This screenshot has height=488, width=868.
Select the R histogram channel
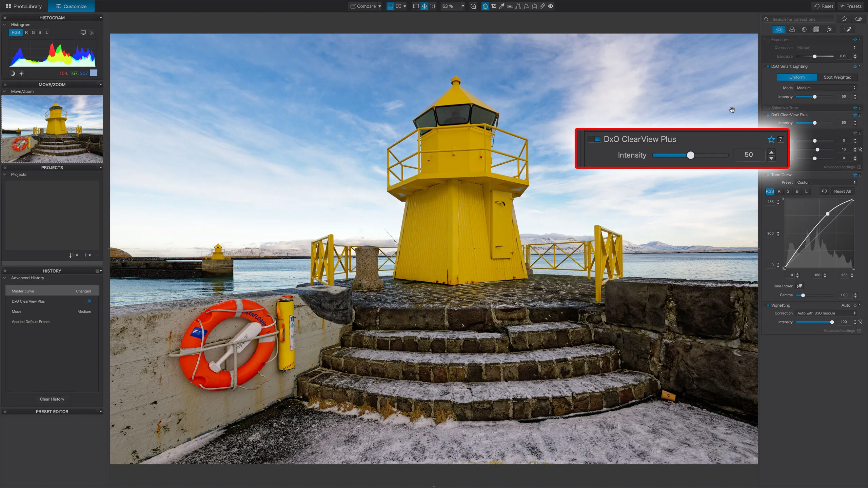26,33
